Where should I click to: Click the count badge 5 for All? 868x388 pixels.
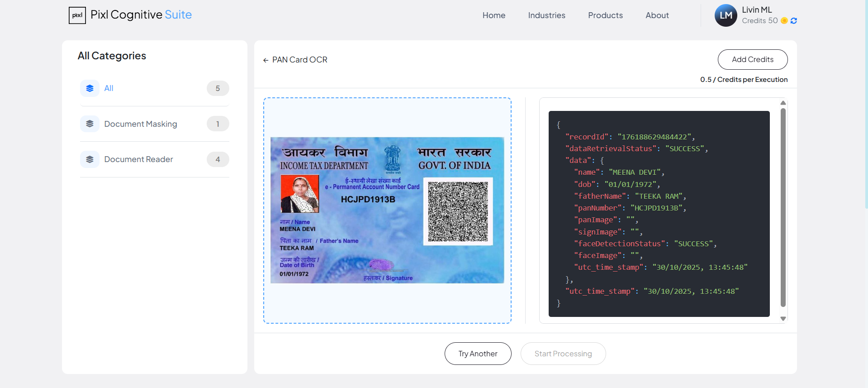pos(218,88)
